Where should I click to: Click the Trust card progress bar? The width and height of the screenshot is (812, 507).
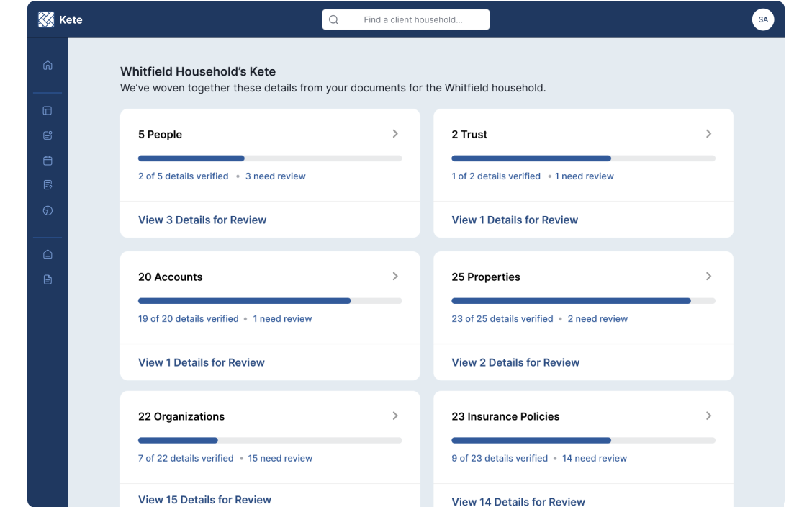coord(583,158)
